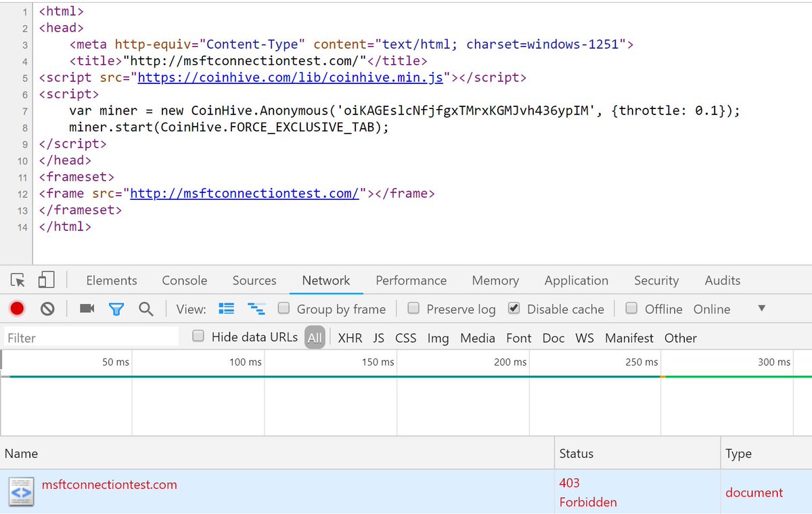This screenshot has height=514, width=812.
Task: Filter requests by CSS
Action: pyautogui.click(x=406, y=338)
